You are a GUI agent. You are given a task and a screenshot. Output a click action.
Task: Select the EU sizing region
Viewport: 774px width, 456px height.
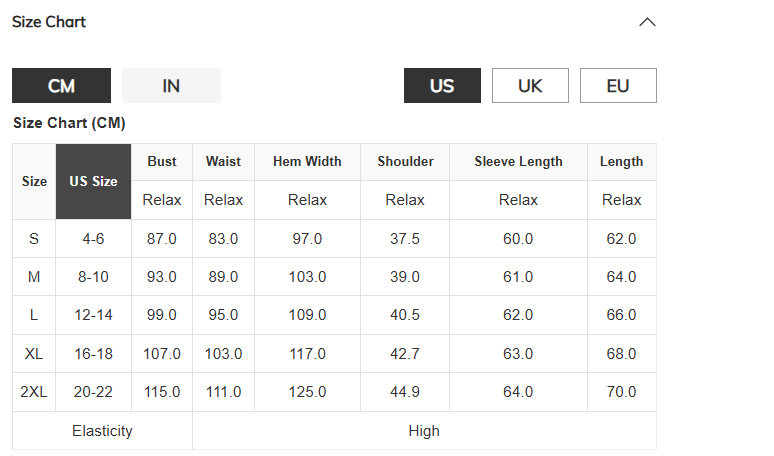click(x=618, y=86)
